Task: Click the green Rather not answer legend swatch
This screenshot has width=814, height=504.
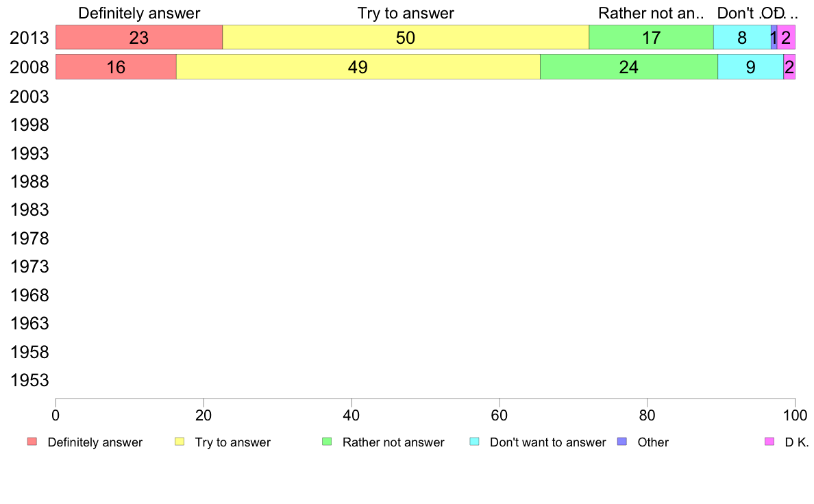Action: (x=327, y=442)
